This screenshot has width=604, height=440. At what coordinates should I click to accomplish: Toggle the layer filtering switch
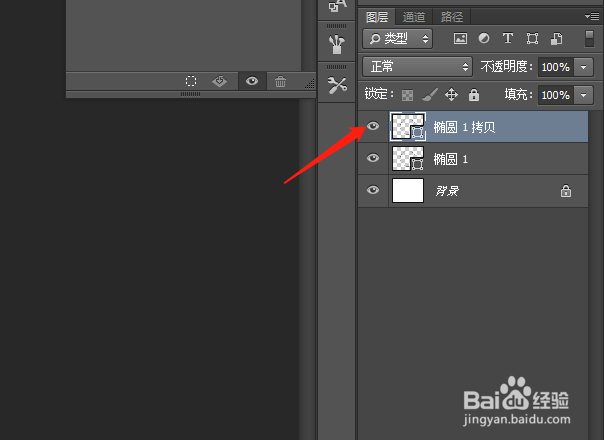[589, 39]
